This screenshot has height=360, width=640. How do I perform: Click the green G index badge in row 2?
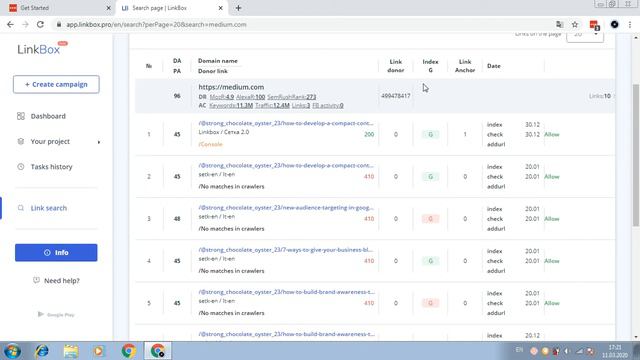[x=430, y=177]
